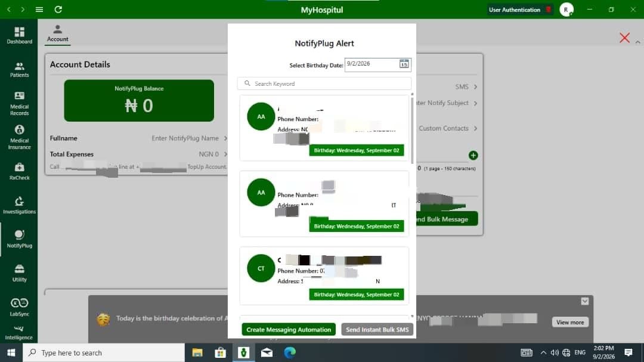The image size is (644, 362).
Task: Click the network globe tray icon
Action: (x=566, y=352)
